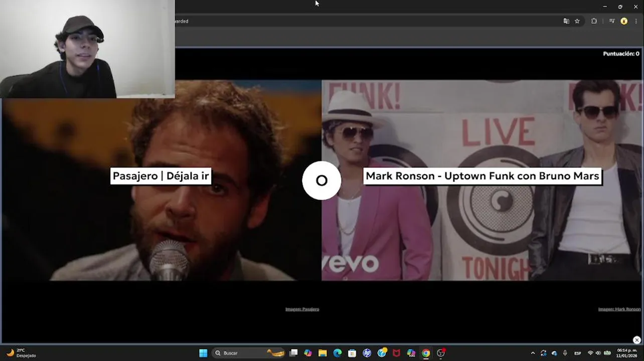This screenshot has height=361, width=644.
Task: Open the Copilot 365 app in the taskbar
Action: click(411, 353)
